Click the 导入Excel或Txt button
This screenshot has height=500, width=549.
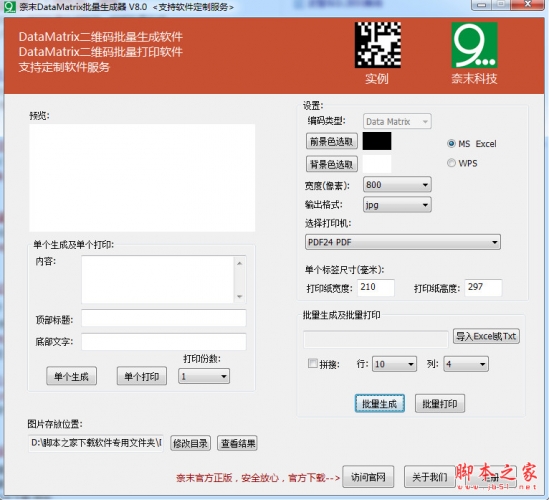[x=486, y=336]
